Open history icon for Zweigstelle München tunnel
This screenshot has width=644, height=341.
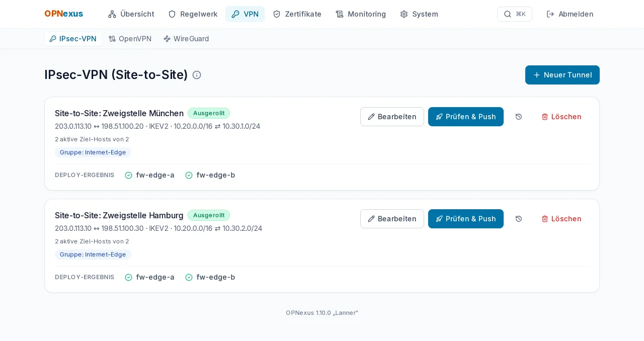(x=519, y=117)
